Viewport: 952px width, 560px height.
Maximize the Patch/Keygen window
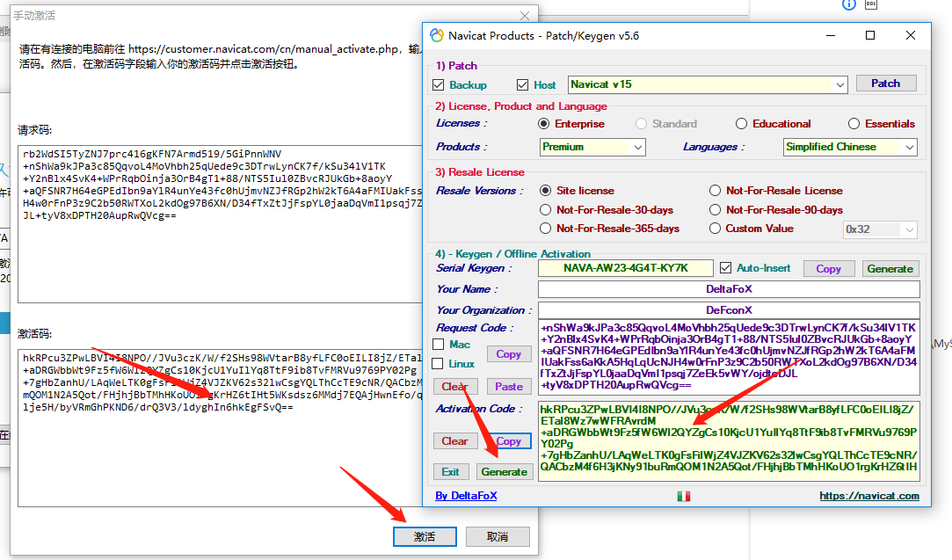(870, 35)
